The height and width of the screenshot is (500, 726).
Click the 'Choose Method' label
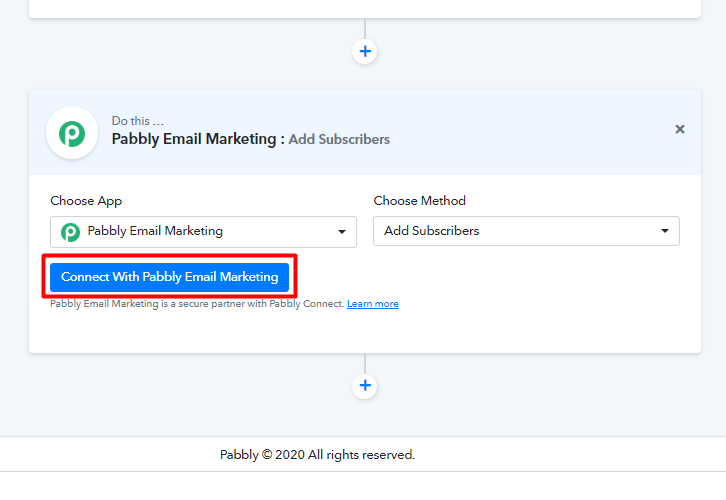point(419,200)
